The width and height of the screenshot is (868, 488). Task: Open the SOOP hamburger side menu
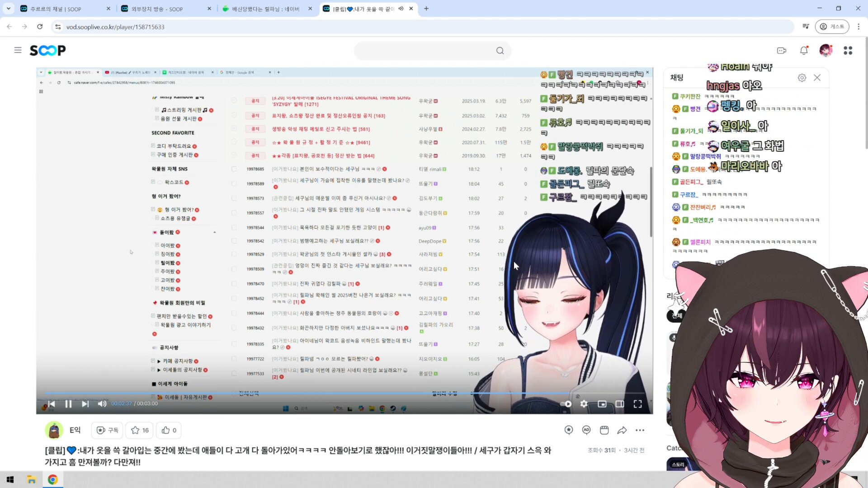tap(18, 50)
